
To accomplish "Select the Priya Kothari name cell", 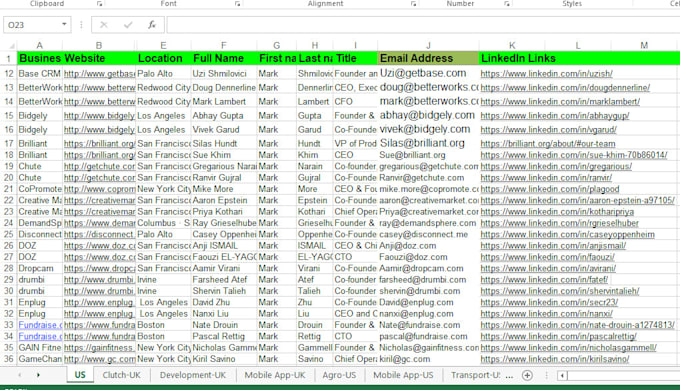I will [224, 212].
